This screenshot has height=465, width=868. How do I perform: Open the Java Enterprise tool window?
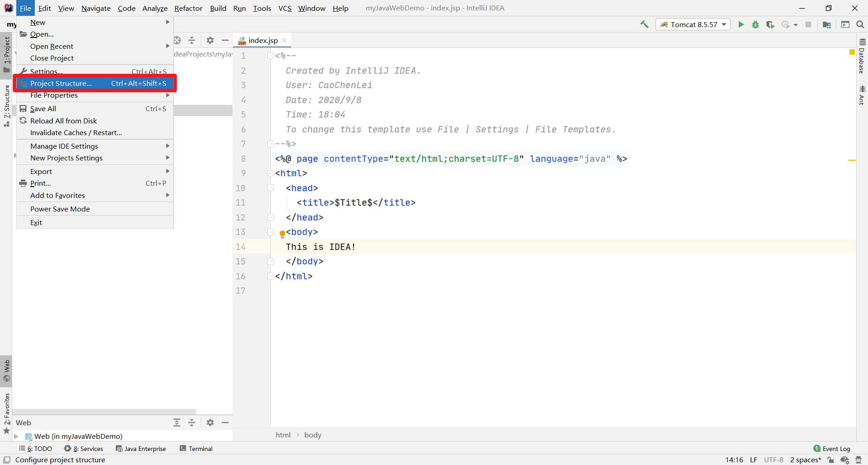tap(141, 449)
